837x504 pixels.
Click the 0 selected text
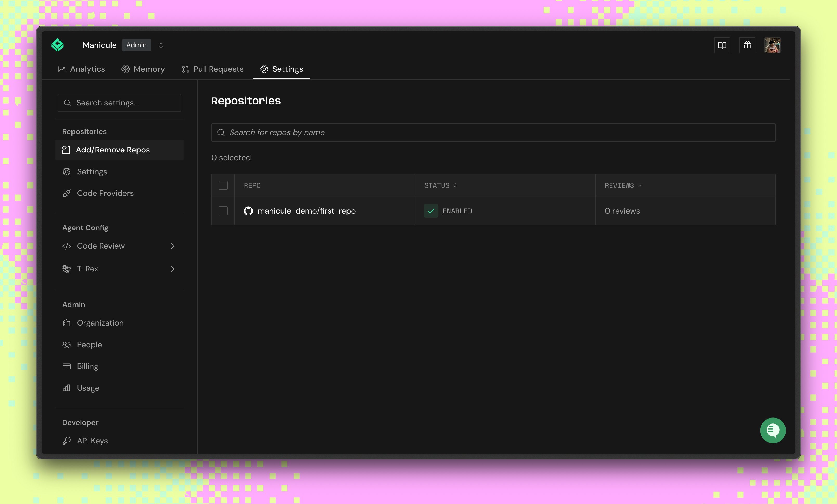[x=231, y=158]
